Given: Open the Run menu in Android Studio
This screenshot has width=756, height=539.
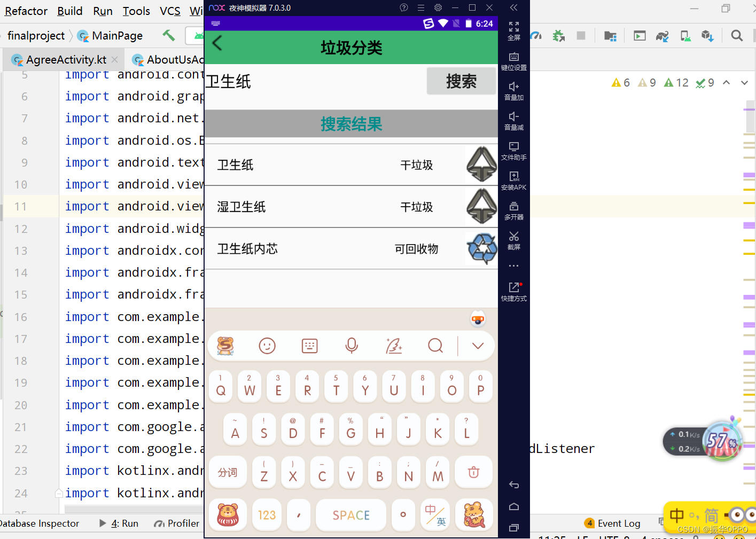Looking at the screenshot, I should click(x=103, y=11).
